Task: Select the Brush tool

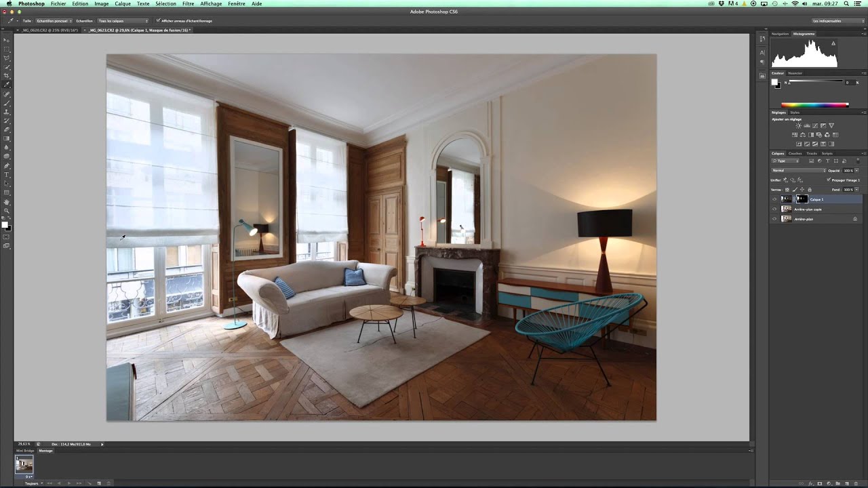Action: point(6,103)
